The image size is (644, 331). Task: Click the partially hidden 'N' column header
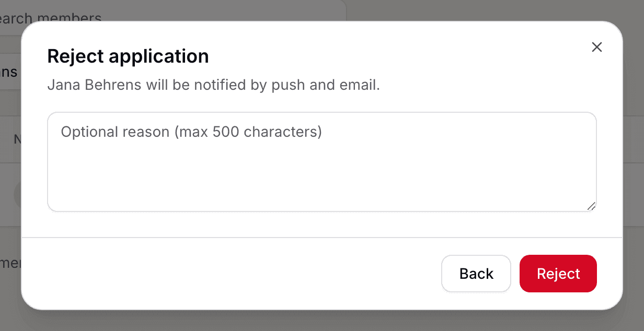[17, 139]
